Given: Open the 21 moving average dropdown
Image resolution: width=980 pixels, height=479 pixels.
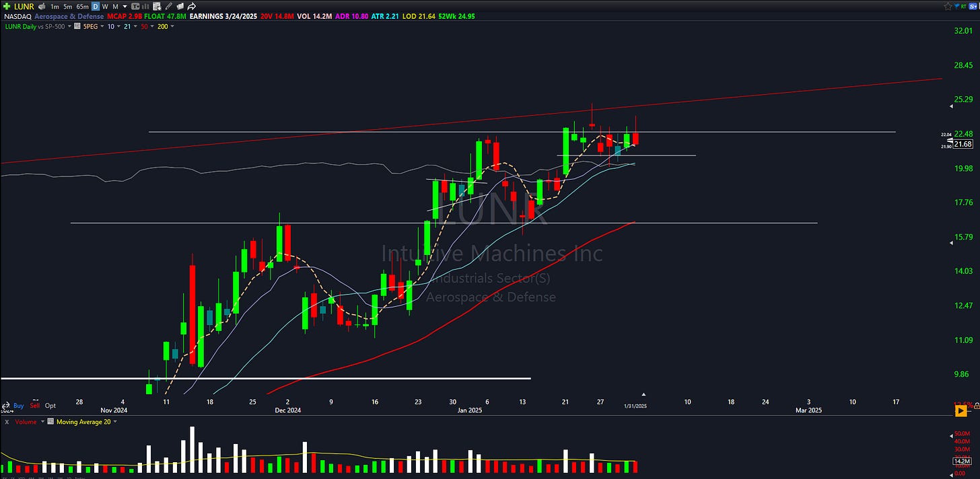Looking at the screenshot, I should [x=135, y=26].
